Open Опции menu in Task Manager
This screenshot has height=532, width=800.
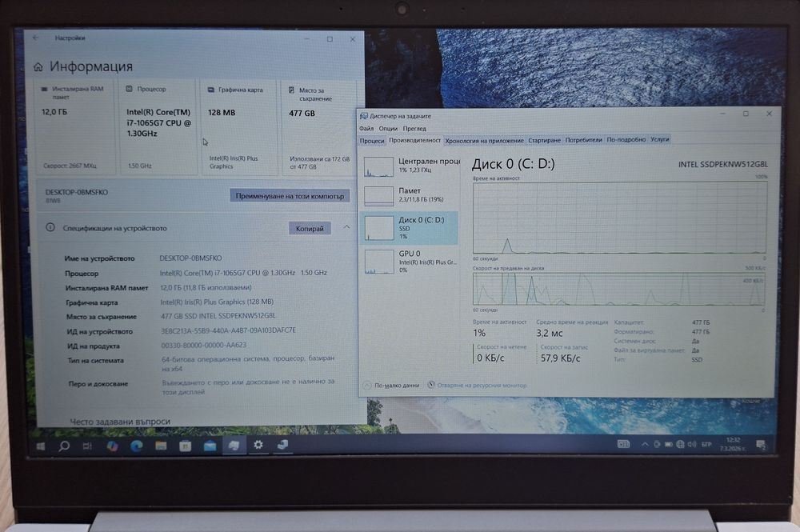pos(388,129)
